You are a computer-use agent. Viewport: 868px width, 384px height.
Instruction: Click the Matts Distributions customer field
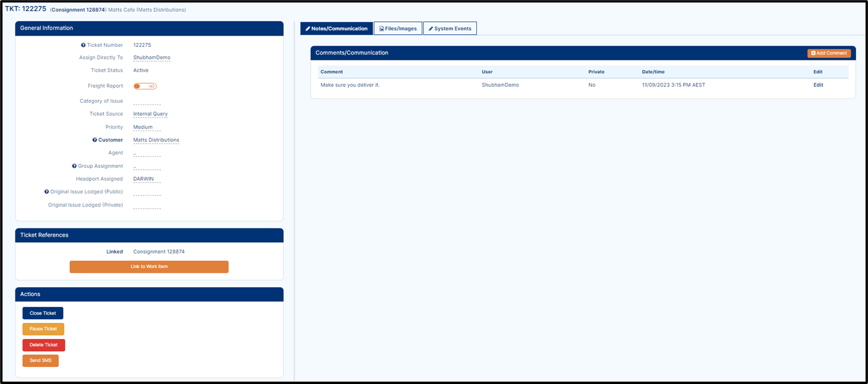[156, 140]
